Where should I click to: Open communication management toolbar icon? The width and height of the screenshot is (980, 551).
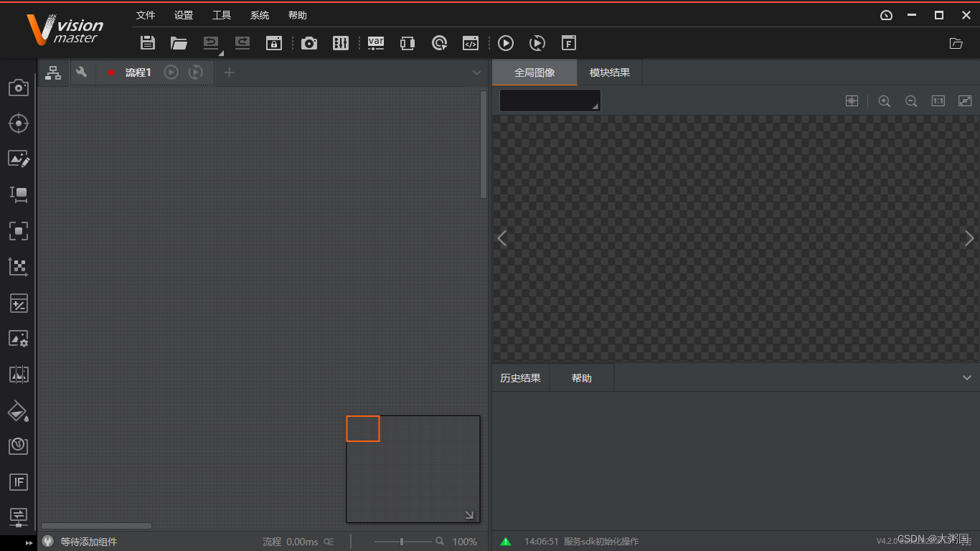(x=407, y=43)
